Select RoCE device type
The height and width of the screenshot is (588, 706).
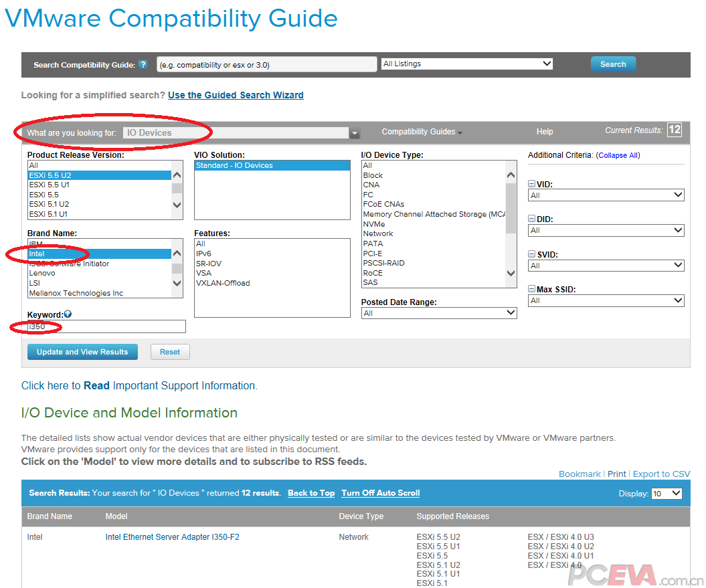tap(434, 273)
